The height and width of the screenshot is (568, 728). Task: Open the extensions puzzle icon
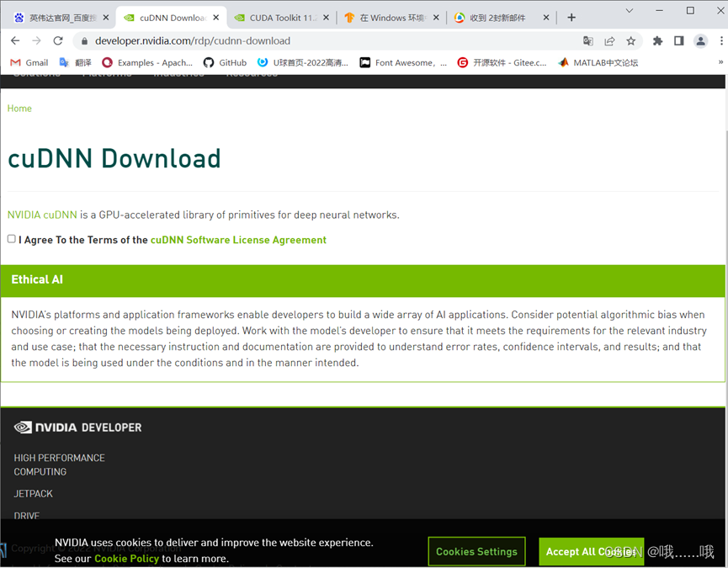click(657, 41)
